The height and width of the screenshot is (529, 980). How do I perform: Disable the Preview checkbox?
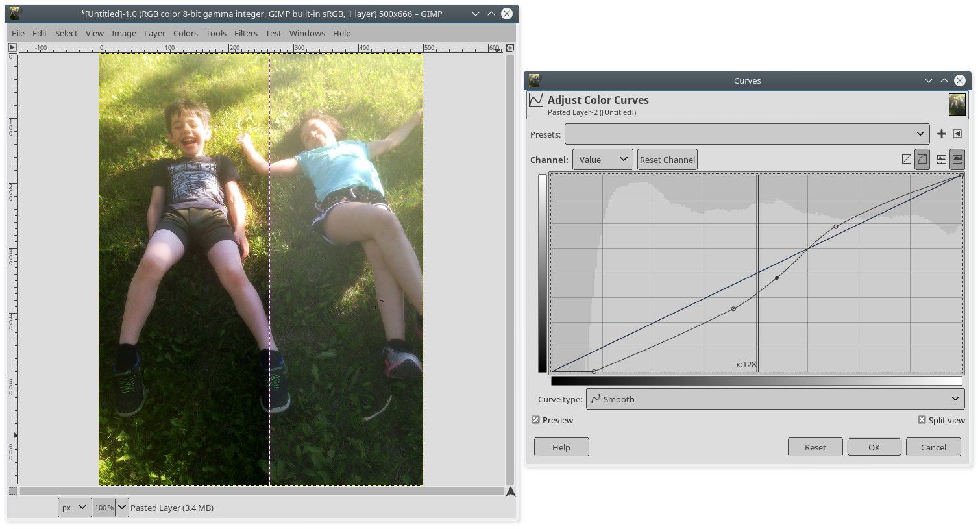coord(536,420)
